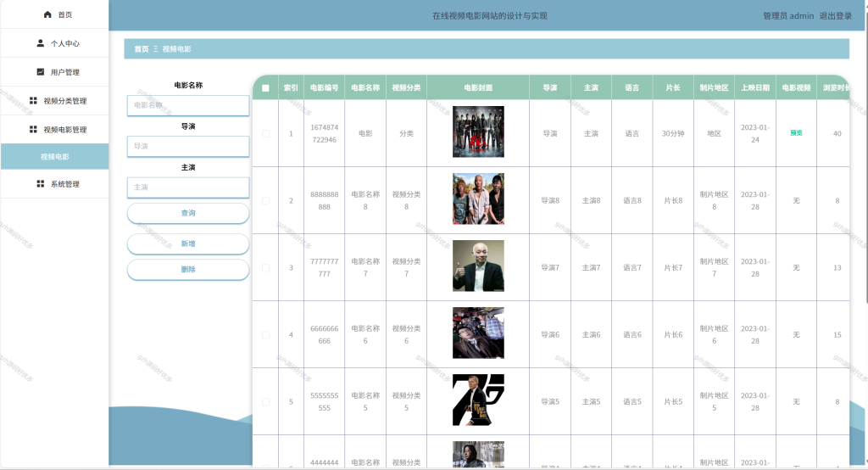Click the home icon beside 首页
Screen dimensions: 868x470
47,14
